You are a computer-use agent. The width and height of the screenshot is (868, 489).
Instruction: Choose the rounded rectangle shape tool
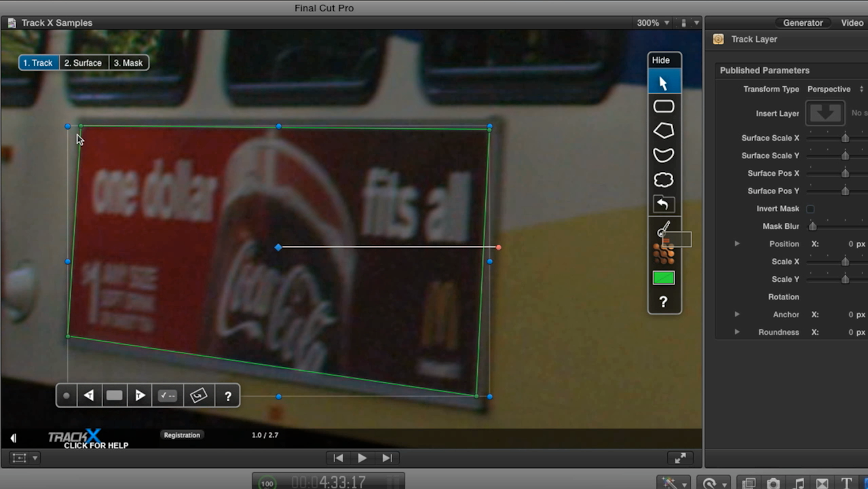[664, 107]
